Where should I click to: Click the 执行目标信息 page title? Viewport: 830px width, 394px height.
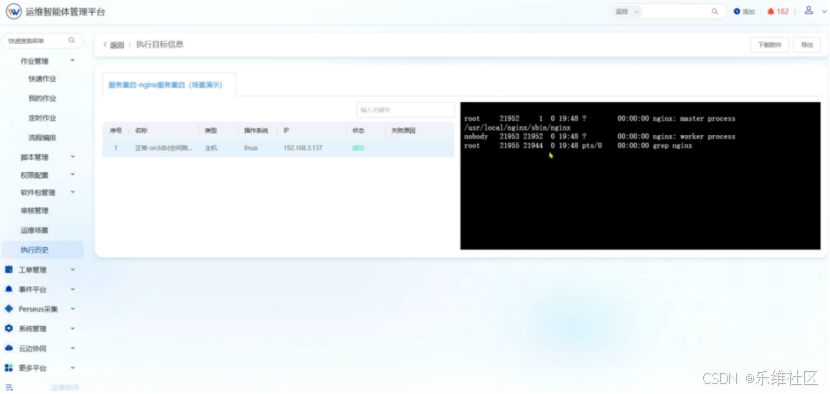[160, 44]
